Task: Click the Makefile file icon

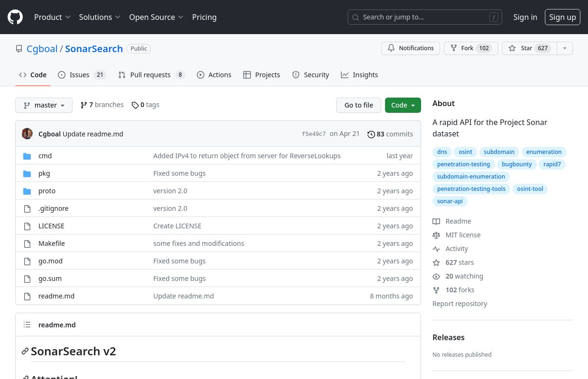Action: click(x=27, y=244)
